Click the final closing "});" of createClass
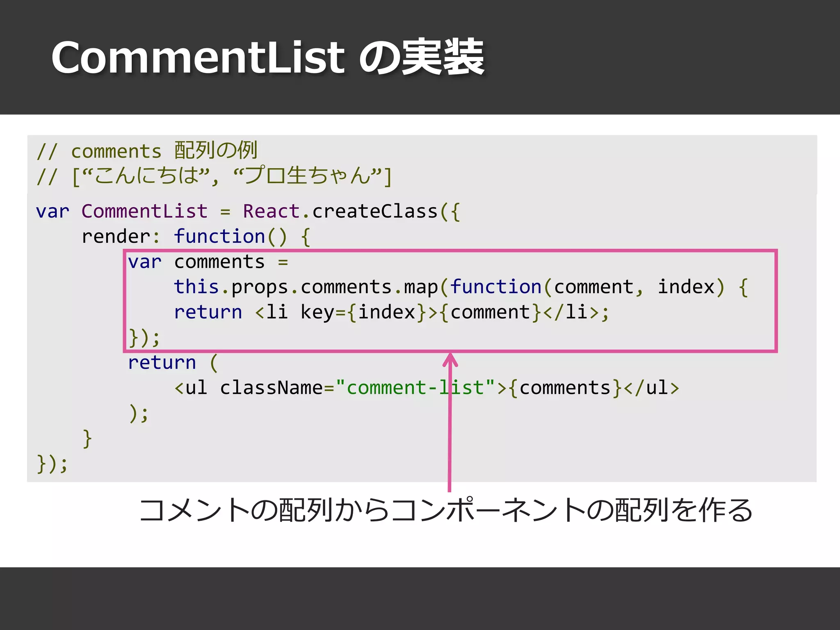Screen dimensions: 840x630 point(52,464)
